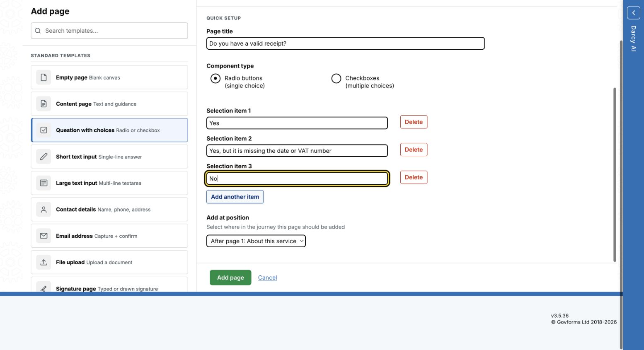Choose the Short text input template
Image resolution: width=644 pixels, height=350 pixels.
(x=109, y=157)
